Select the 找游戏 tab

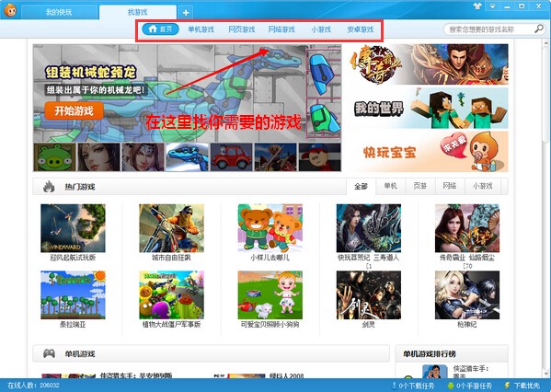click(137, 12)
